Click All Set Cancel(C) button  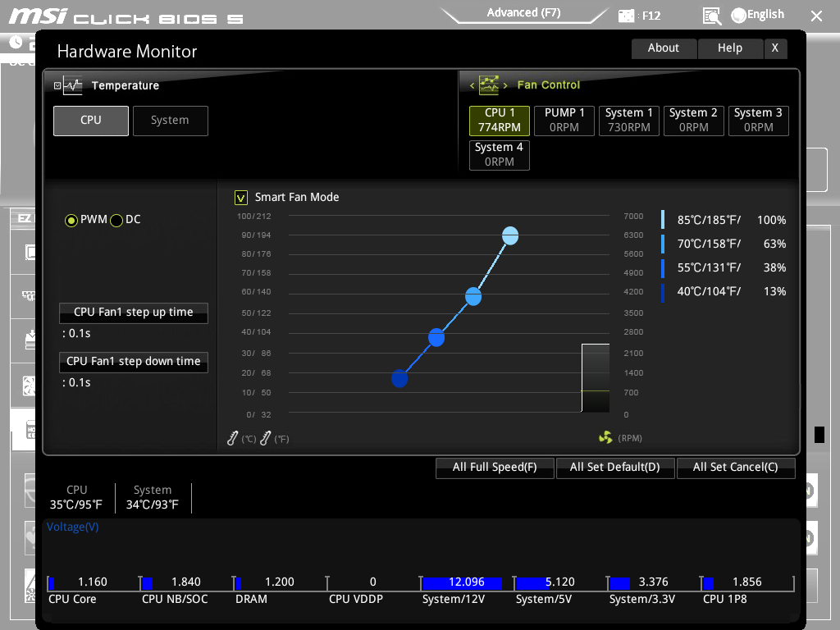[736, 468]
